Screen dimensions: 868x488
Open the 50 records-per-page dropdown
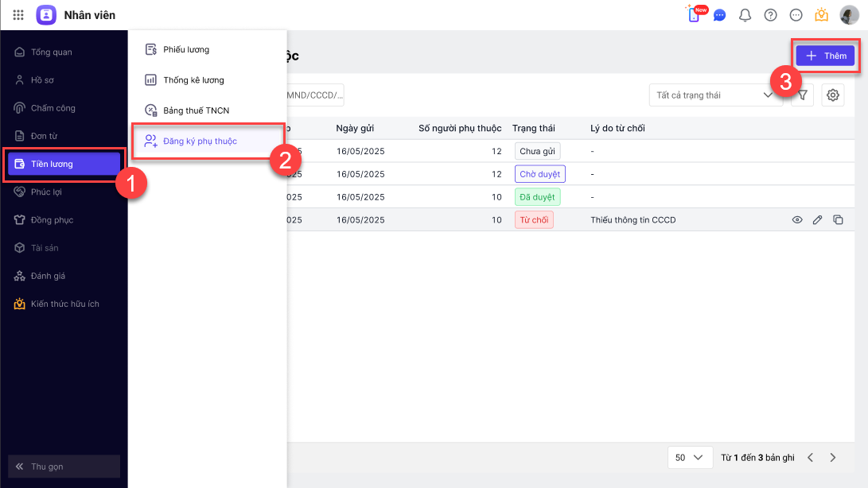(x=689, y=458)
